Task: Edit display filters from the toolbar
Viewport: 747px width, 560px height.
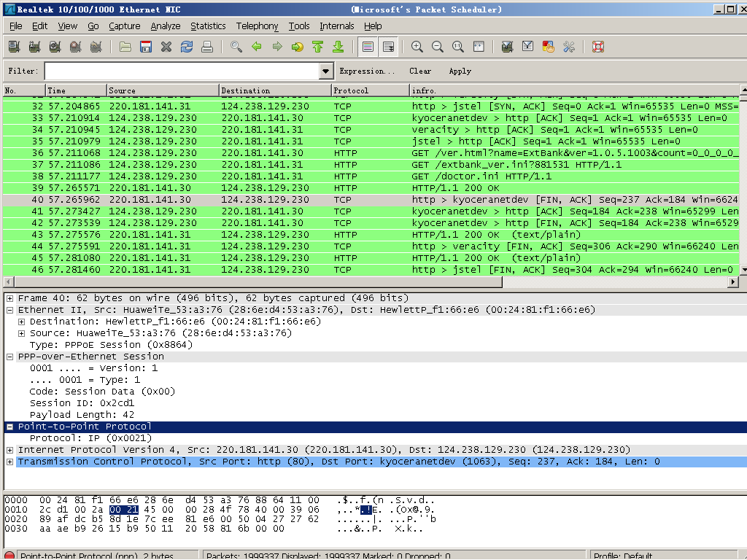Action: [528, 47]
